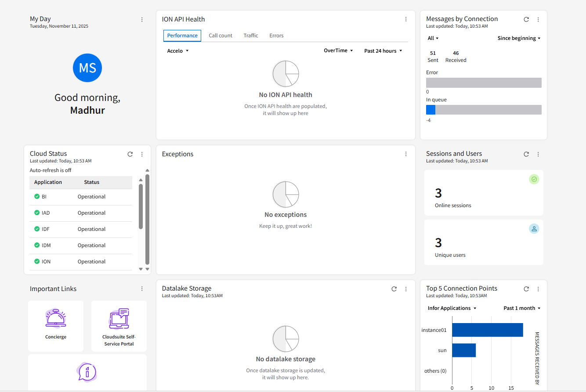The image size is (586, 392).
Task: Switch to the Errors tab
Action: 276,35
